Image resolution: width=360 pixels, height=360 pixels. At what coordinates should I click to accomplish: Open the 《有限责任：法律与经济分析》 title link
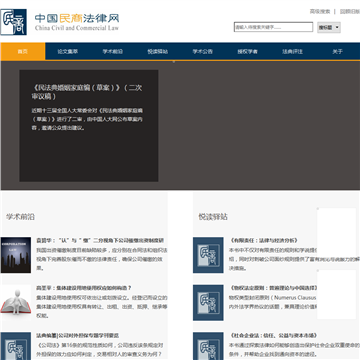[263, 240]
